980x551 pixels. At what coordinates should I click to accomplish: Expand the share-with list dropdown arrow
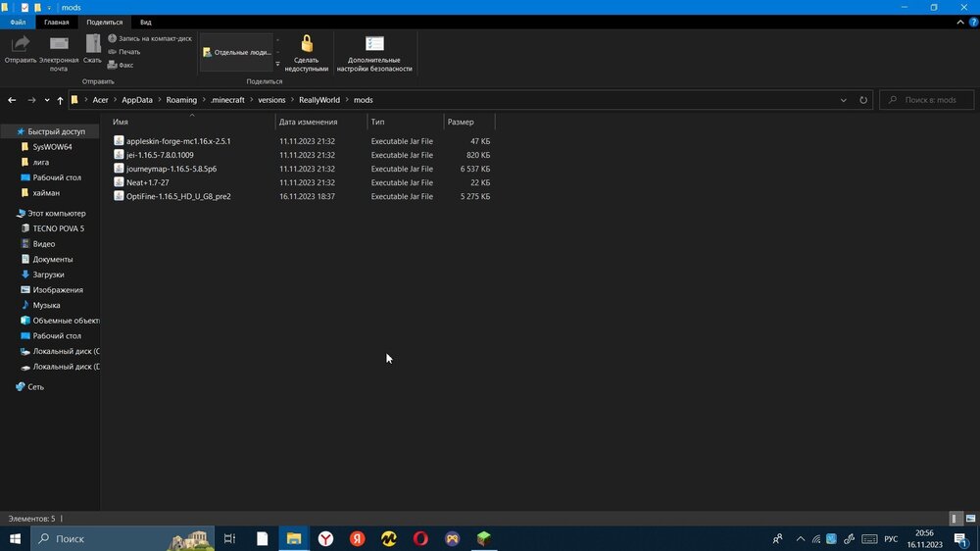click(277, 64)
